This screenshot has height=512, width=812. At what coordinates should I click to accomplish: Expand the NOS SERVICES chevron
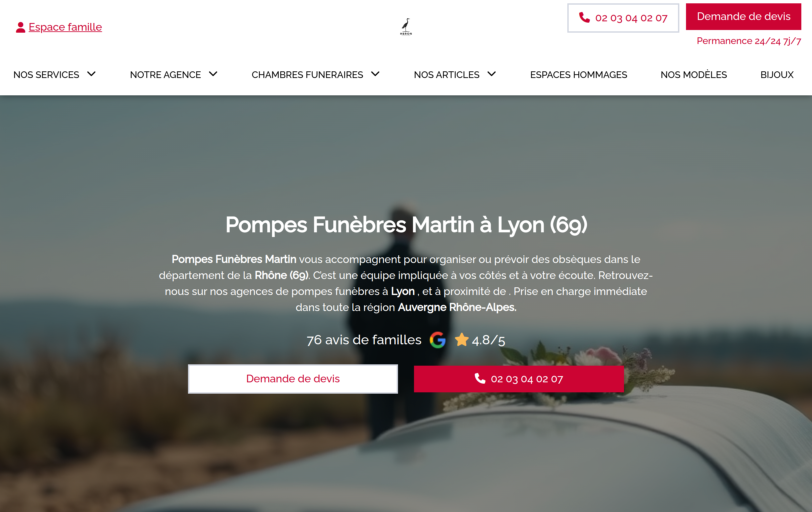[x=91, y=74]
